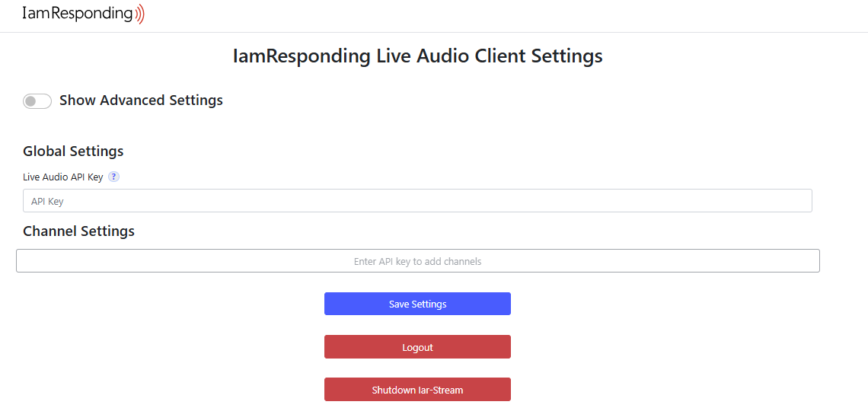868x408 pixels.
Task: Click the Channel Settings heading
Action: (78, 231)
